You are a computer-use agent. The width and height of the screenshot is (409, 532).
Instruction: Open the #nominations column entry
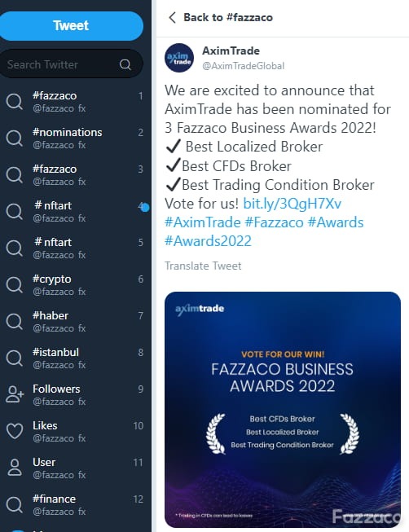(75, 138)
